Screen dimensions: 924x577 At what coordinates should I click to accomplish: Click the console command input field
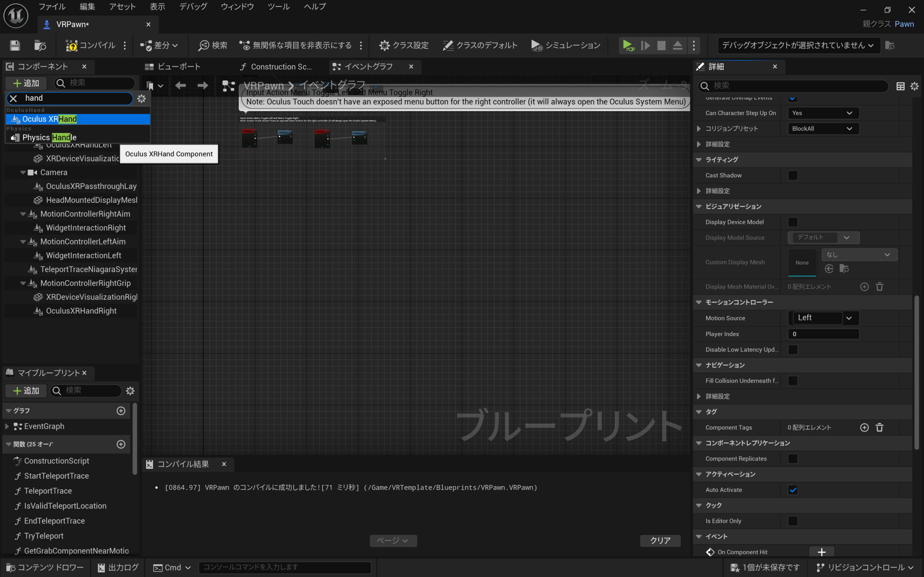coord(284,567)
